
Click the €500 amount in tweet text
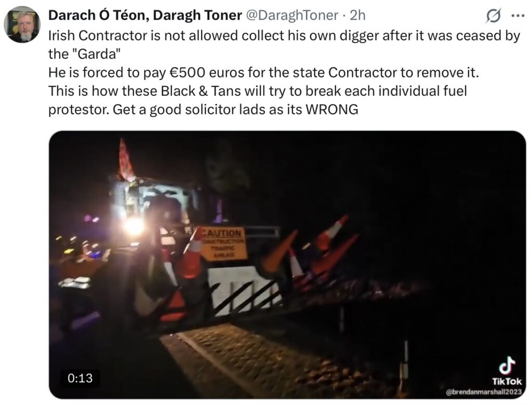coord(187,73)
